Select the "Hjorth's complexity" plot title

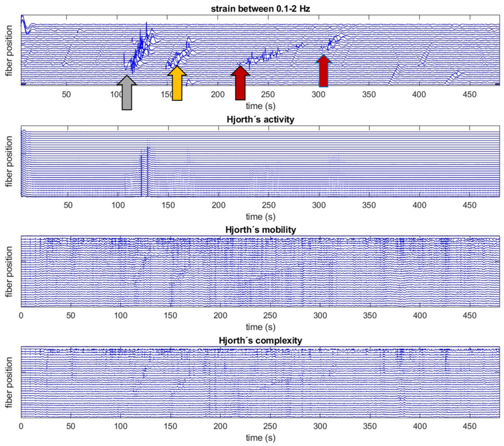click(260, 341)
